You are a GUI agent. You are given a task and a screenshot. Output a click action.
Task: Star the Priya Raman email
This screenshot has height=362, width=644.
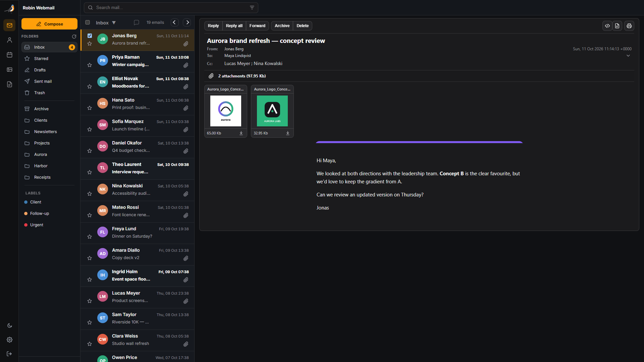point(90,65)
